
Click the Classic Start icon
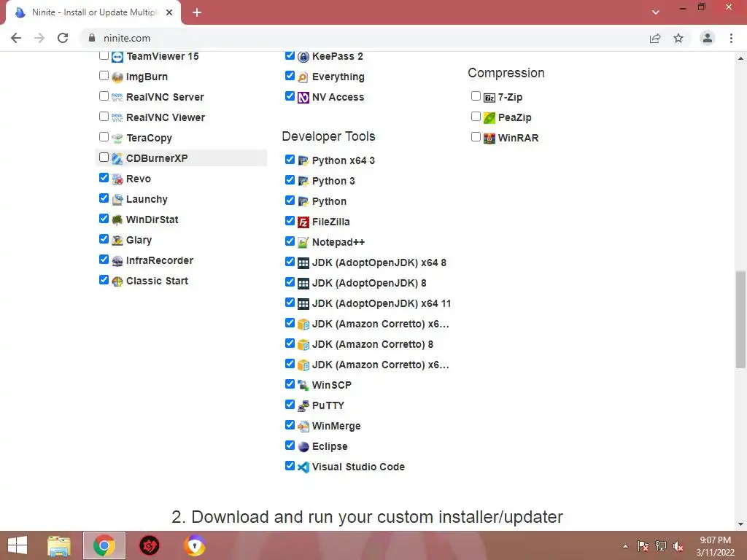coord(117,281)
